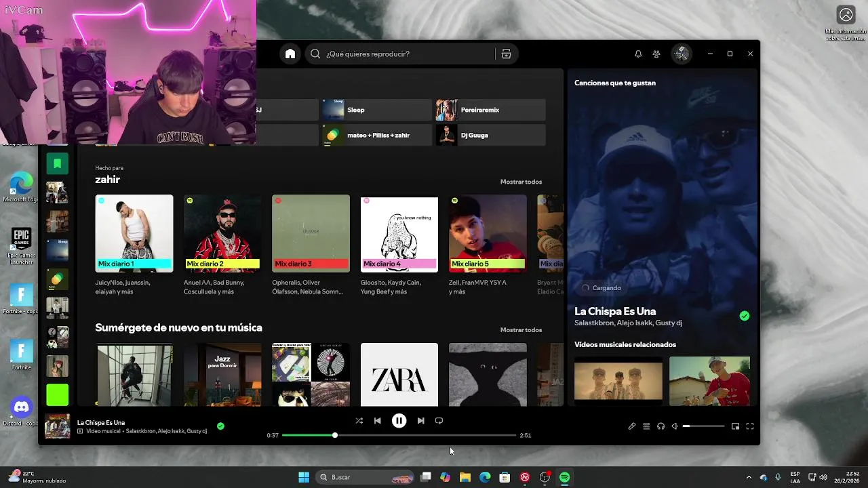Open the 'Sleep' playlist shortcut

point(376,110)
